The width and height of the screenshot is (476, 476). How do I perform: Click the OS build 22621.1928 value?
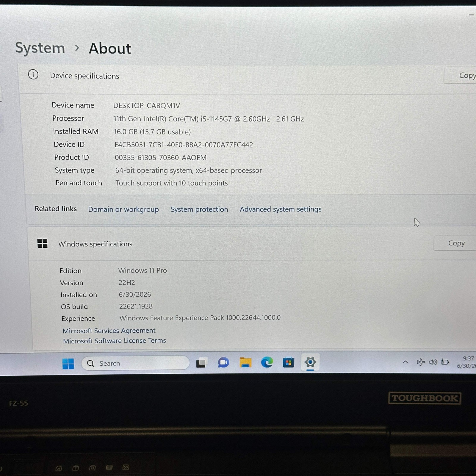click(x=136, y=306)
